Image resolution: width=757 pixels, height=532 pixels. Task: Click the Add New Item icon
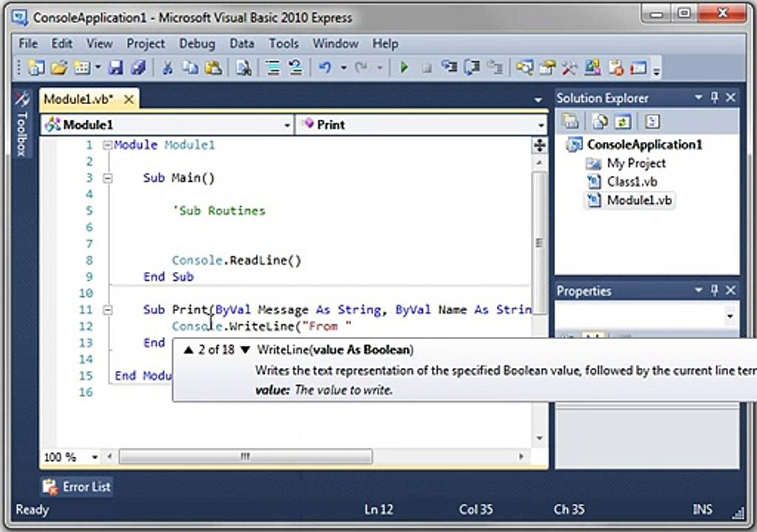pos(81,67)
